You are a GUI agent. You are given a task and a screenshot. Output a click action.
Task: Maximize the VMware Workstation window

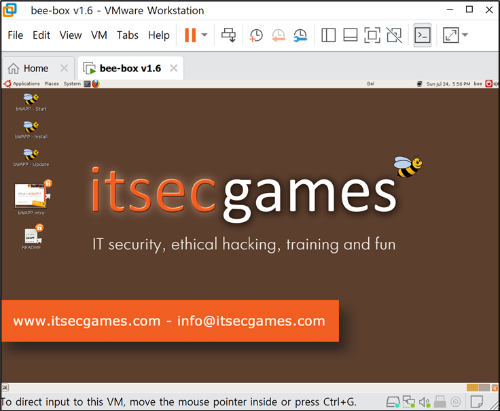[x=469, y=9]
